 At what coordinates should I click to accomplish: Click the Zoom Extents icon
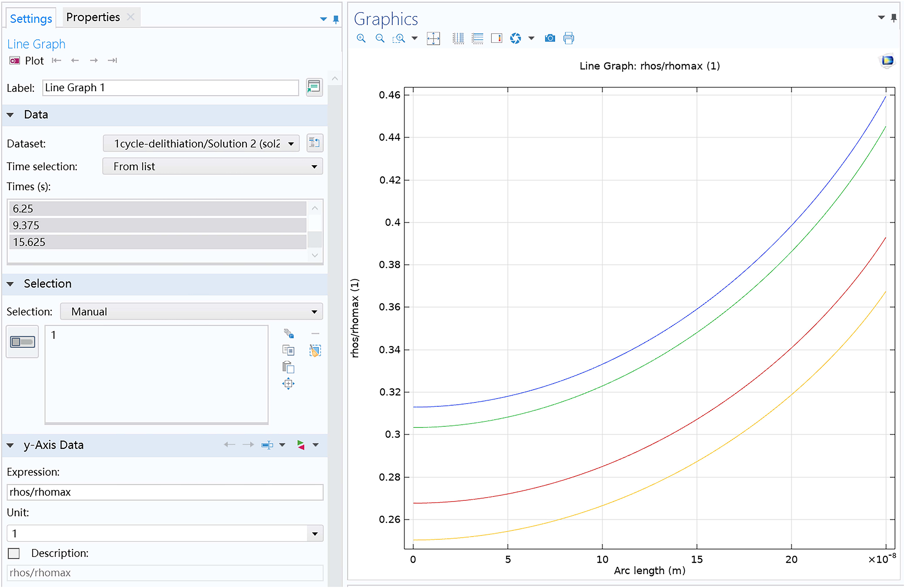[433, 38]
